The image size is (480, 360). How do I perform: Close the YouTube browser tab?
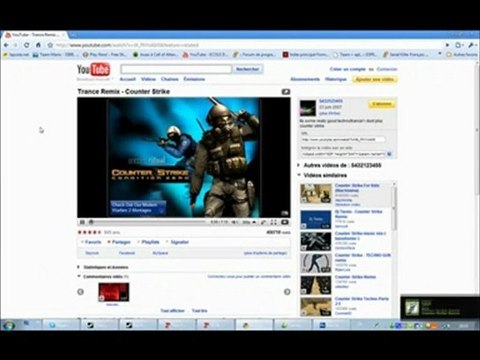point(63,35)
